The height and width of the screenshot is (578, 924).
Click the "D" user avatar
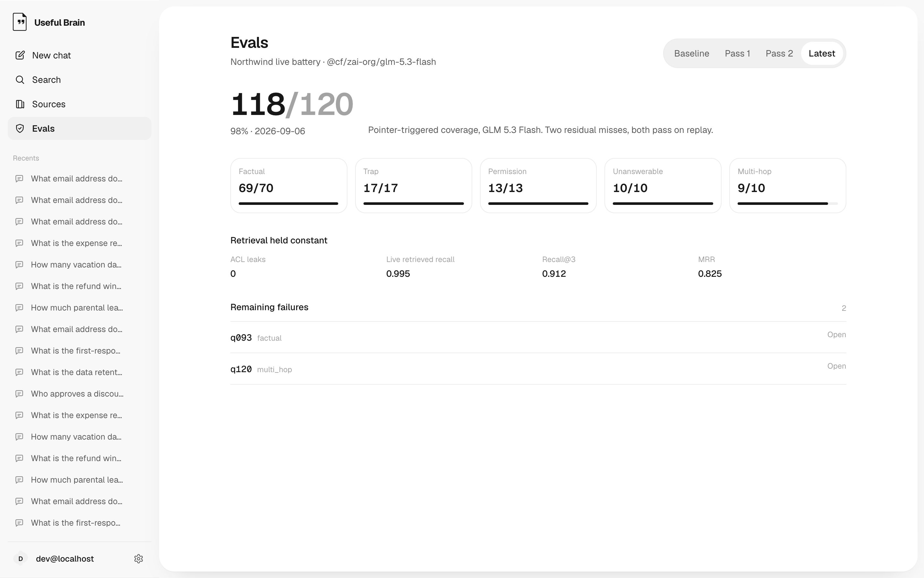tap(21, 558)
